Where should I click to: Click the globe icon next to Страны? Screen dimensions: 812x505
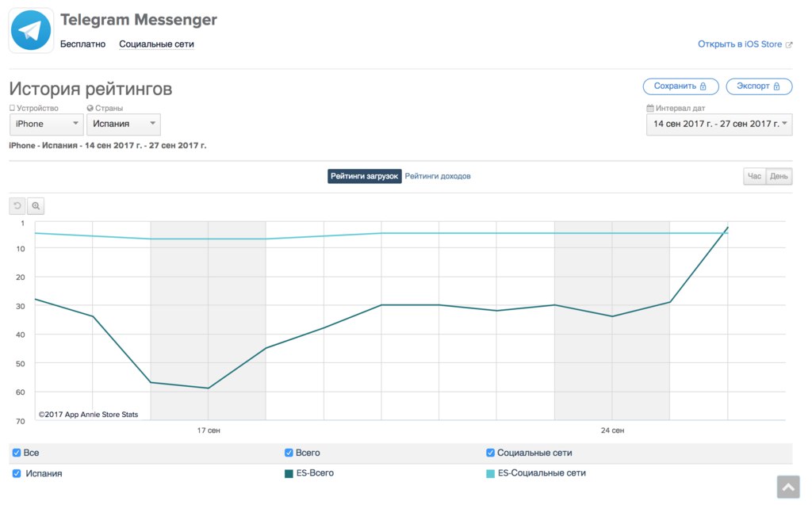[90, 109]
